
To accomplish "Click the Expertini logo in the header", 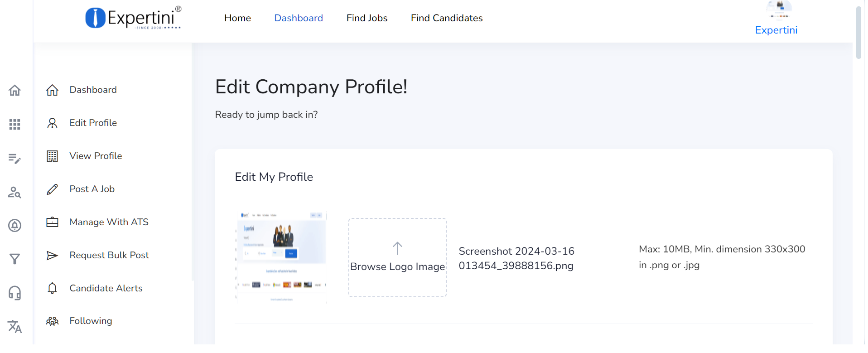I will [x=133, y=18].
